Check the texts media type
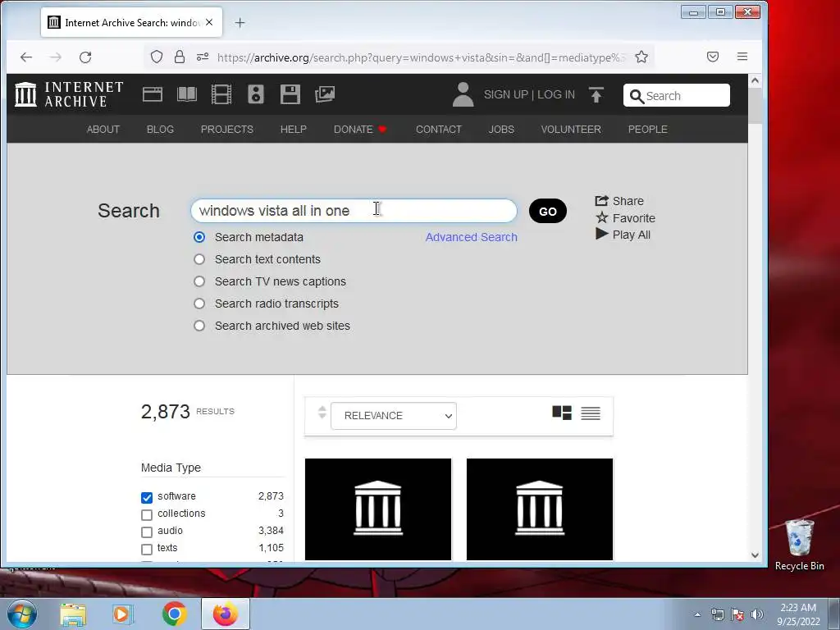The image size is (840, 630). [x=147, y=549]
